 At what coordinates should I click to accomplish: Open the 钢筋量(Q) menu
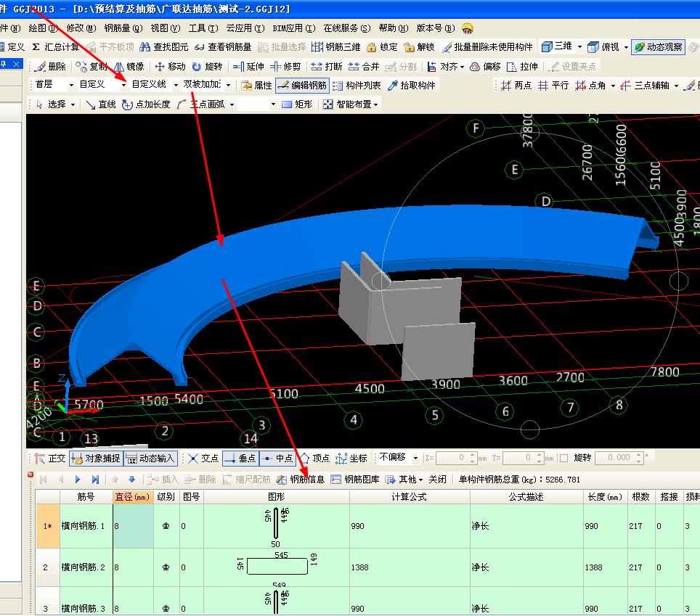[x=123, y=28]
